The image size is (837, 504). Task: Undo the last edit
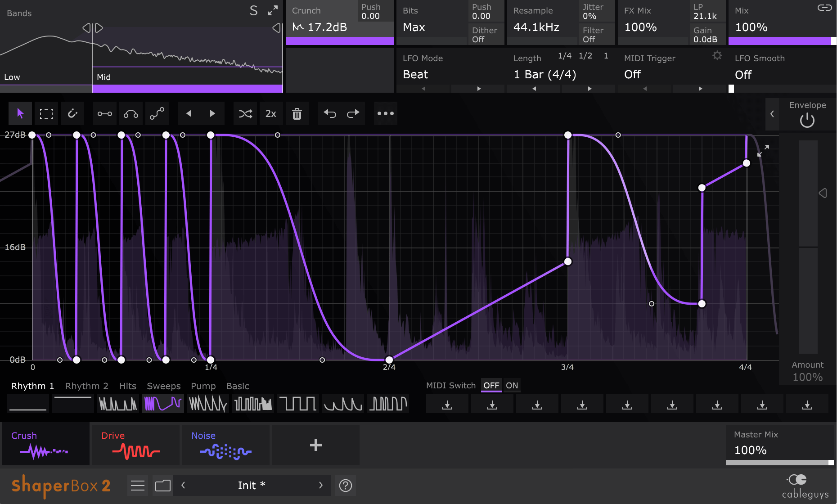[330, 113]
